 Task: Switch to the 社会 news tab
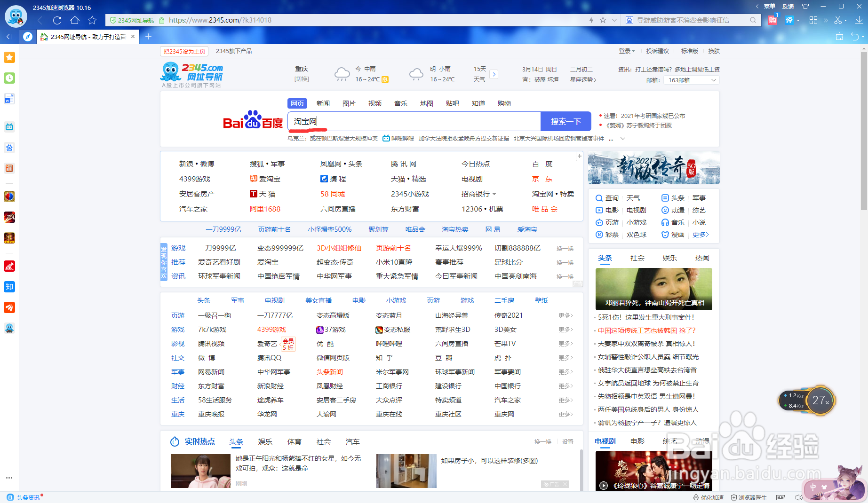[x=637, y=258]
